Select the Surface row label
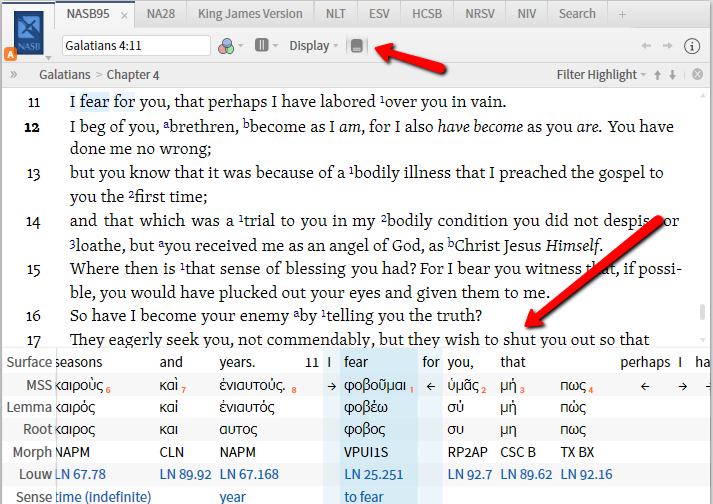Image resolution: width=713 pixels, height=504 pixels. pos(29,362)
